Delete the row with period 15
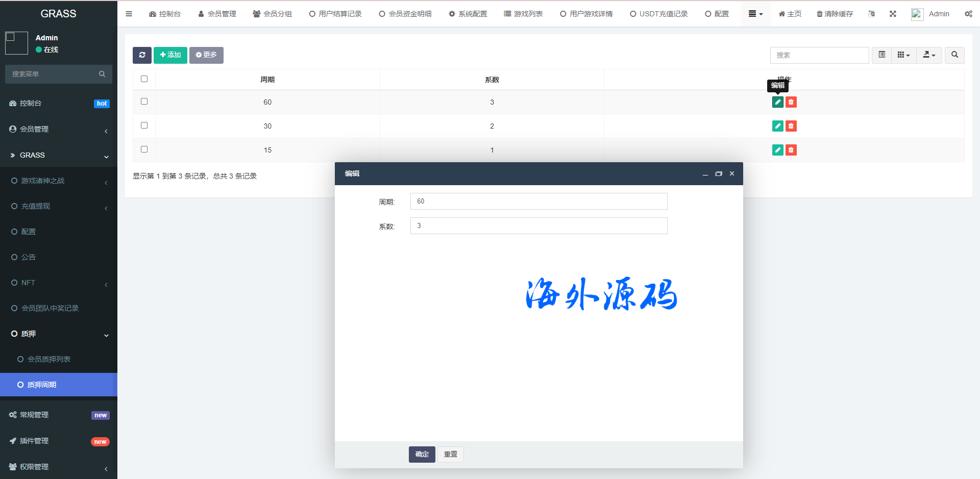 tap(791, 150)
